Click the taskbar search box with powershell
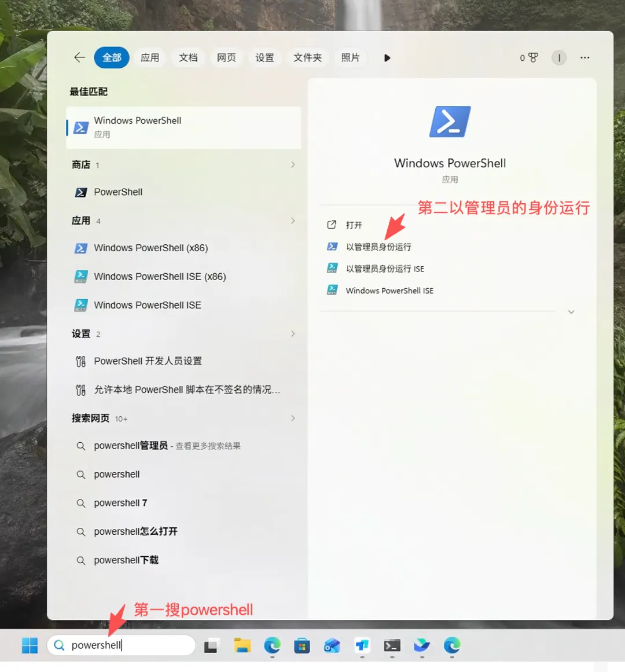Viewport: 625px width, 672px height. tap(121, 645)
